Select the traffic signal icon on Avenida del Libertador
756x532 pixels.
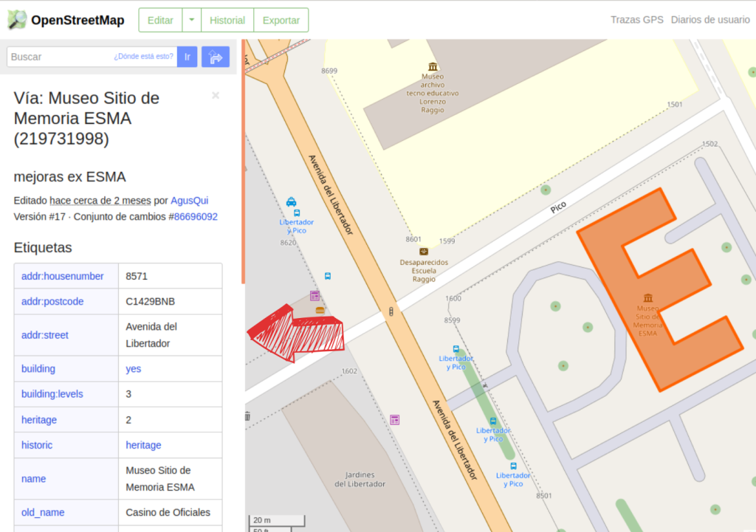(x=391, y=311)
